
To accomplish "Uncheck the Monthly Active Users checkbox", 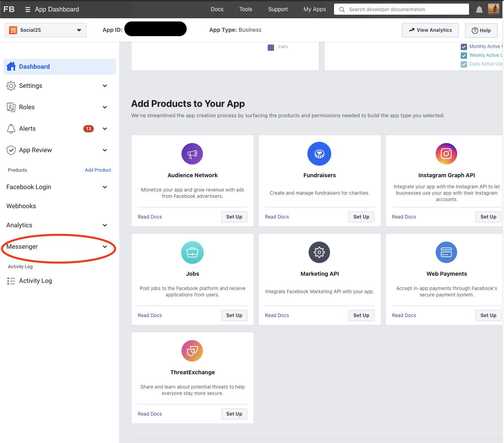I will [x=464, y=47].
